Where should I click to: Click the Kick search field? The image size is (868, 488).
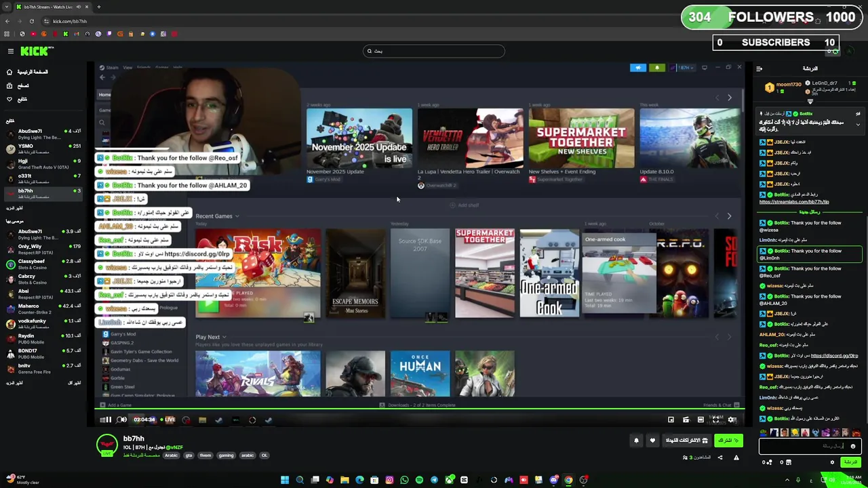point(434,51)
